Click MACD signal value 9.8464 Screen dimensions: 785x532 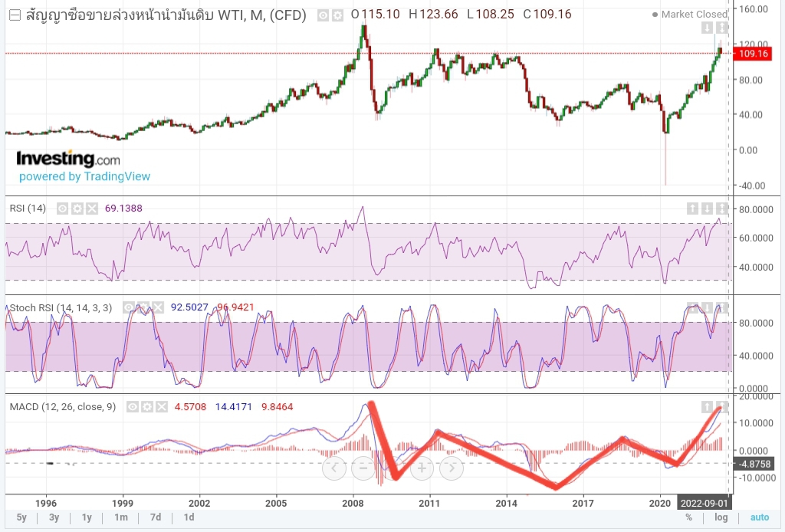[278, 407]
